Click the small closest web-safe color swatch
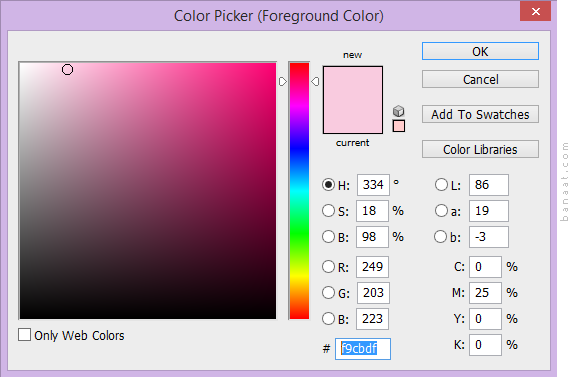Image resolution: width=571 pixels, height=377 pixels. click(x=399, y=126)
